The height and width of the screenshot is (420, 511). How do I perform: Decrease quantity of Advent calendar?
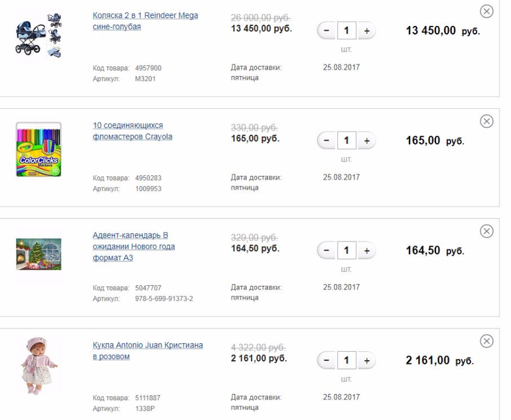pos(327,251)
